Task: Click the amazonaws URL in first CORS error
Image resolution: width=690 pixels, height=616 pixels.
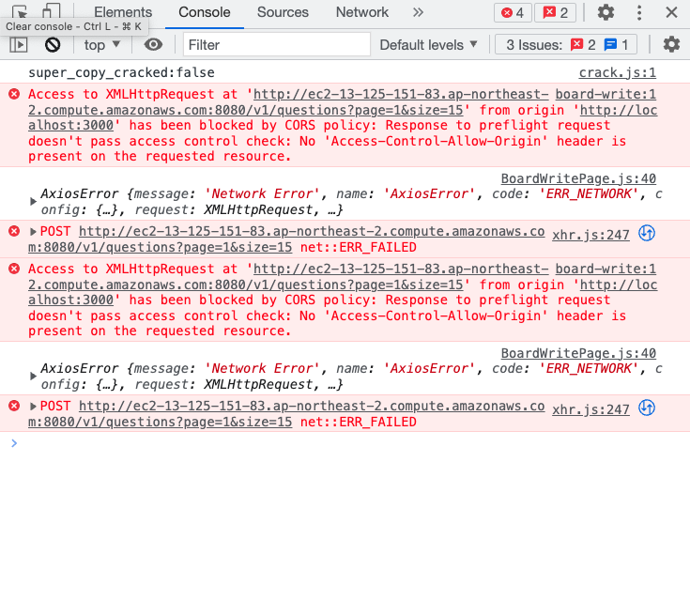Action: click(288, 102)
